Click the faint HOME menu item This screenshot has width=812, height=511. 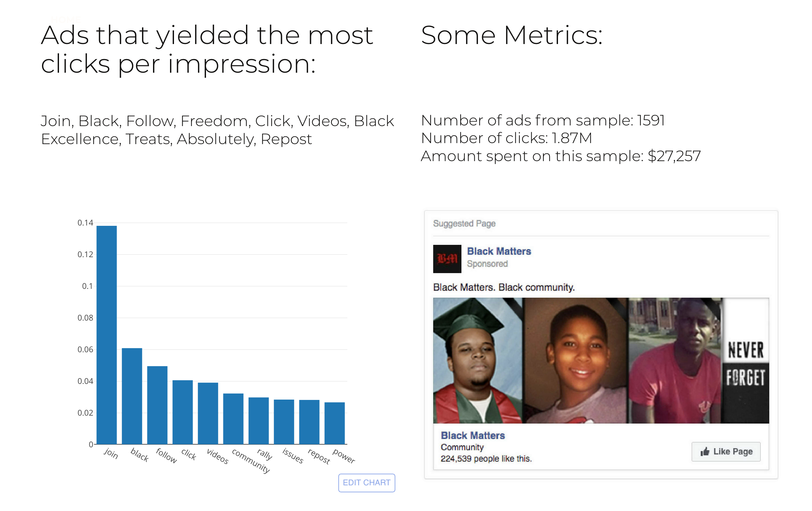click(66, 20)
